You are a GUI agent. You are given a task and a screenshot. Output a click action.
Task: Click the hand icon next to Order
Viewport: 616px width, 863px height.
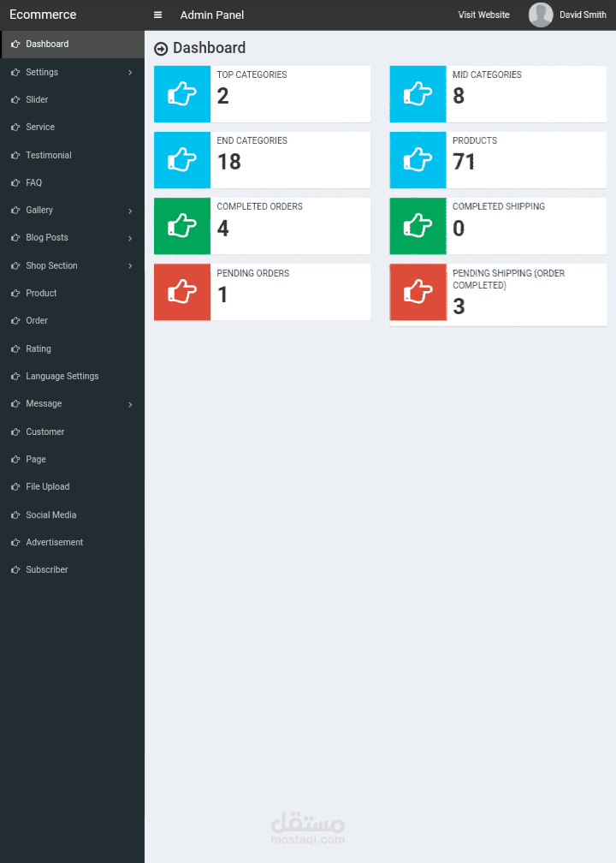pyautogui.click(x=15, y=321)
